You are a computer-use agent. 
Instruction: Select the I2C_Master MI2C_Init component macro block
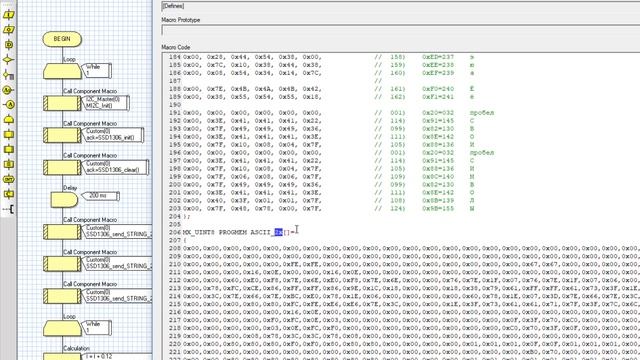point(62,103)
